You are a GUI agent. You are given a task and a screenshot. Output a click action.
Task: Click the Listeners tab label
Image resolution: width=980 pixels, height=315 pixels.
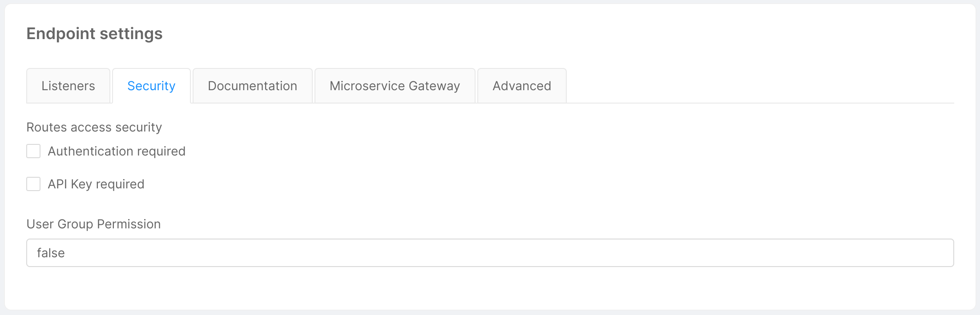pos(68,85)
